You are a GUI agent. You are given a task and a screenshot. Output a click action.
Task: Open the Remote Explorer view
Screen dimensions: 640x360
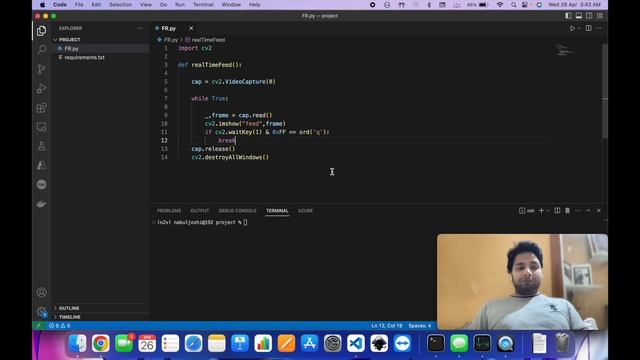tap(41, 127)
